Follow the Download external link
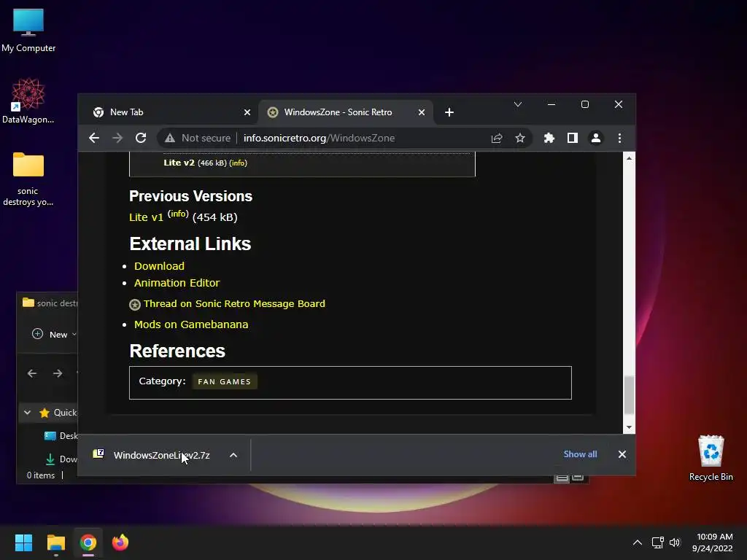This screenshot has height=560, width=747. click(159, 266)
